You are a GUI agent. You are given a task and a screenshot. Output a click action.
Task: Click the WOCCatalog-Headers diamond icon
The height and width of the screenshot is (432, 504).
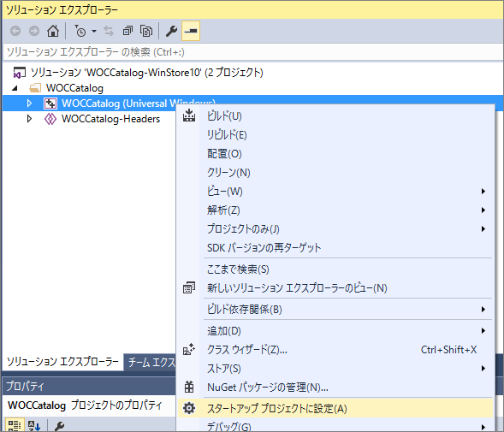[50, 119]
